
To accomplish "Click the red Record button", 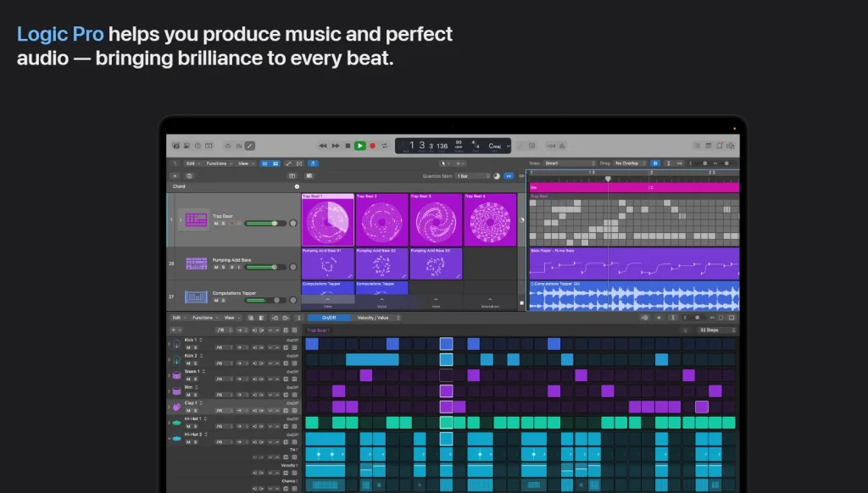I will tap(373, 146).
